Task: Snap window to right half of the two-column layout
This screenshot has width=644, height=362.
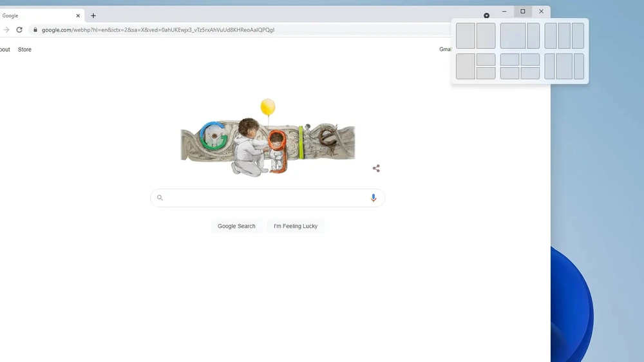Action: point(486,35)
